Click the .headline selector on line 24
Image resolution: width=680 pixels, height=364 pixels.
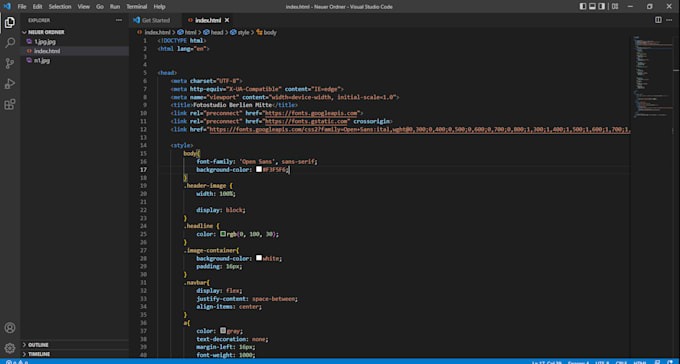198,226
